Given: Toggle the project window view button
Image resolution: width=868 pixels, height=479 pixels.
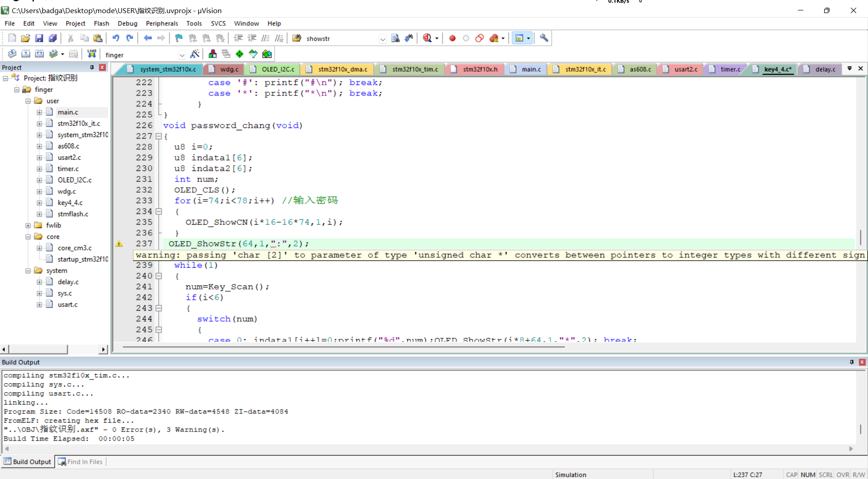Looking at the screenshot, I should click(x=519, y=38).
